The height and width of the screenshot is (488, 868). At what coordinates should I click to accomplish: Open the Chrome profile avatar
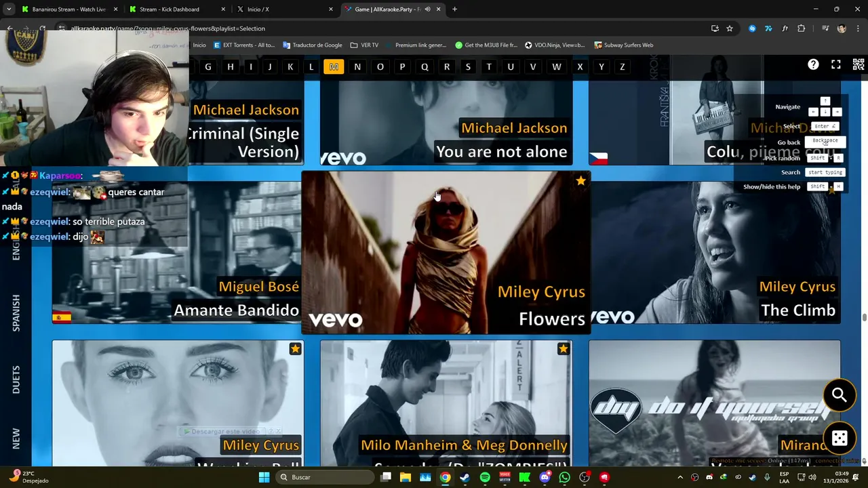pos(842,28)
